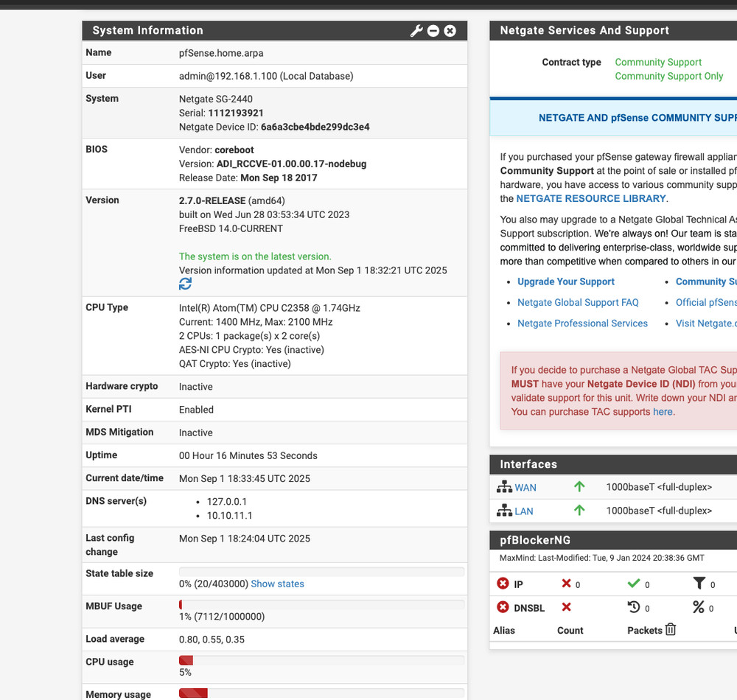Viewport: 737px width, 700px height.
Task: Click the LAN interface network icon
Action: tap(504, 511)
